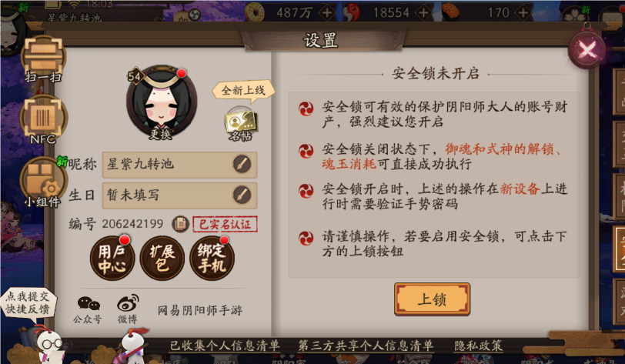
Task: Open the 扩展包 expansion pack button
Action: coord(162,258)
